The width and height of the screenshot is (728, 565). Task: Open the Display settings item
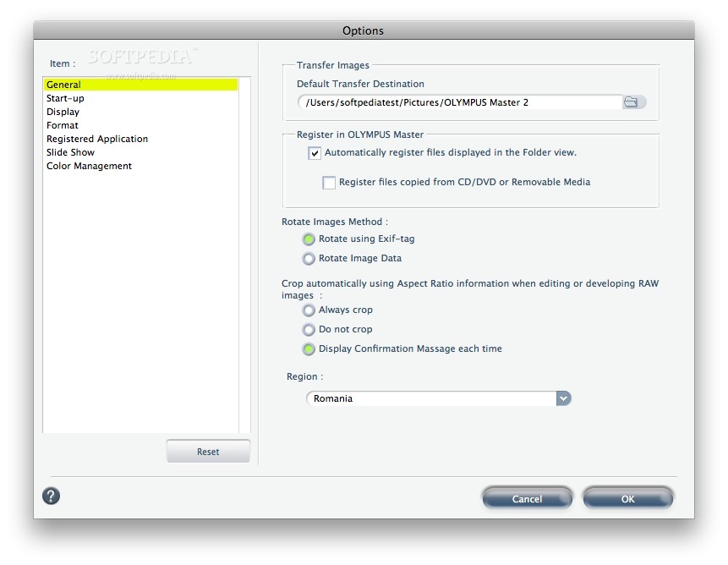point(62,111)
